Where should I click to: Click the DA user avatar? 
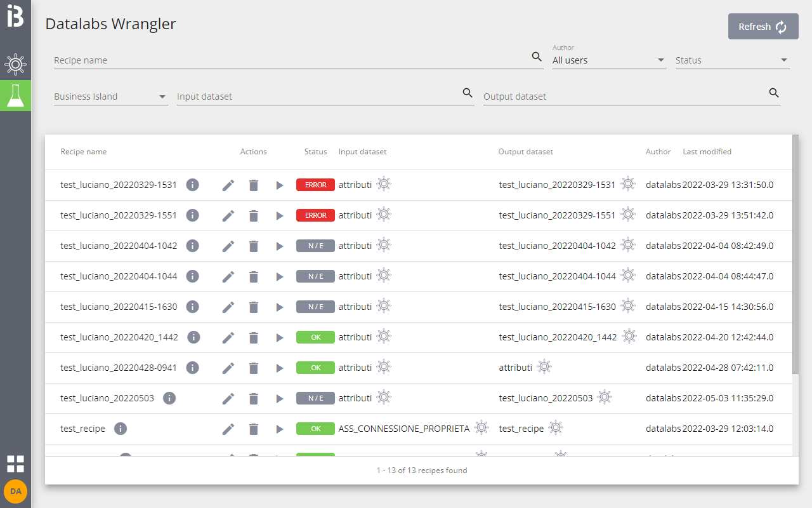15,491
